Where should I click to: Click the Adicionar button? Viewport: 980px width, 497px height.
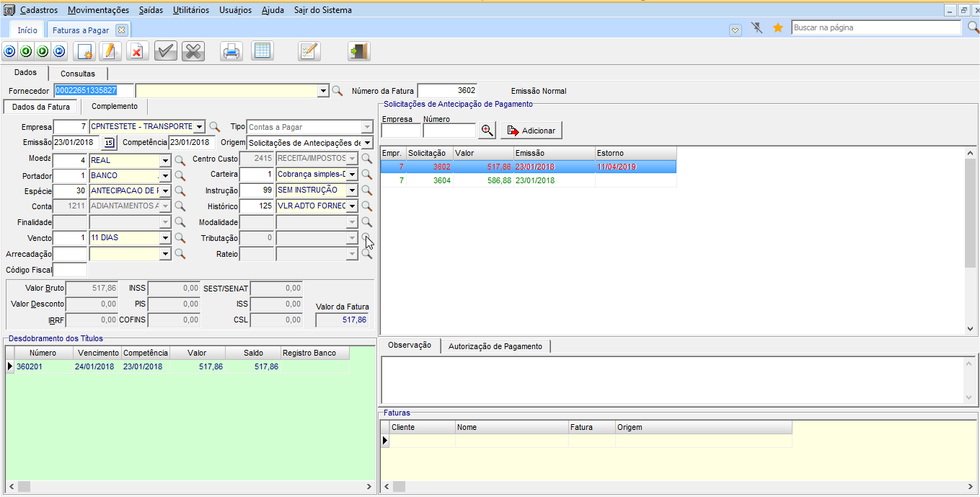(531, 131)
